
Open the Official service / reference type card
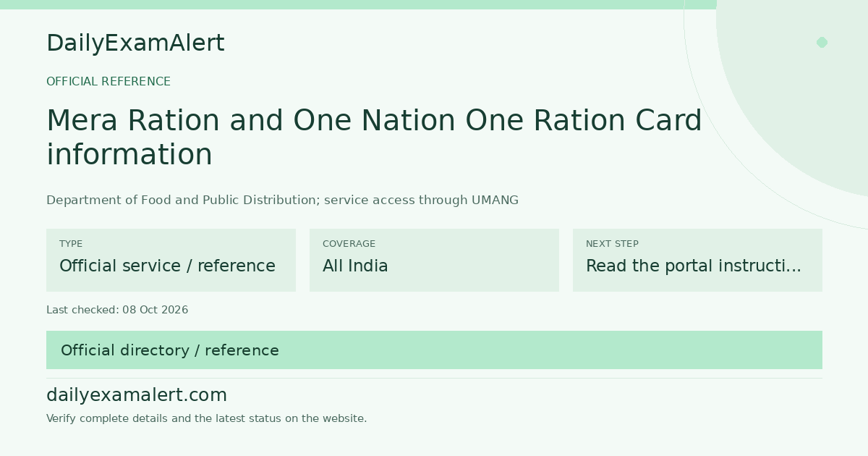tap(171, 260)
